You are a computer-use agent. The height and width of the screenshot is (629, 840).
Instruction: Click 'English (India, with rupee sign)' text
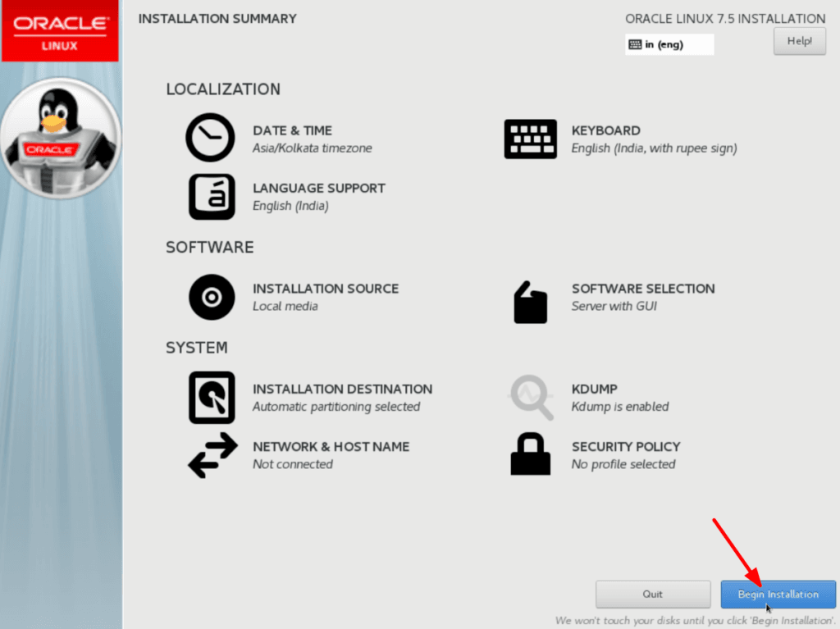click(654, 148)
